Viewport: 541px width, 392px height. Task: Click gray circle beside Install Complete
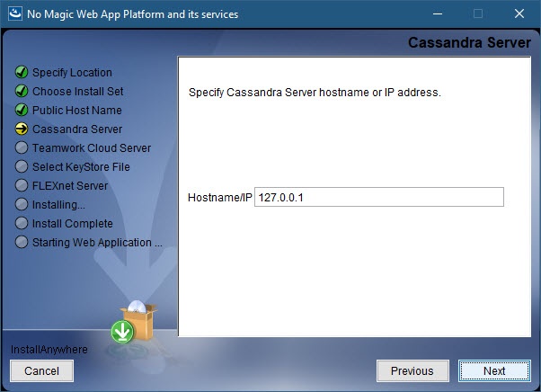22,223
